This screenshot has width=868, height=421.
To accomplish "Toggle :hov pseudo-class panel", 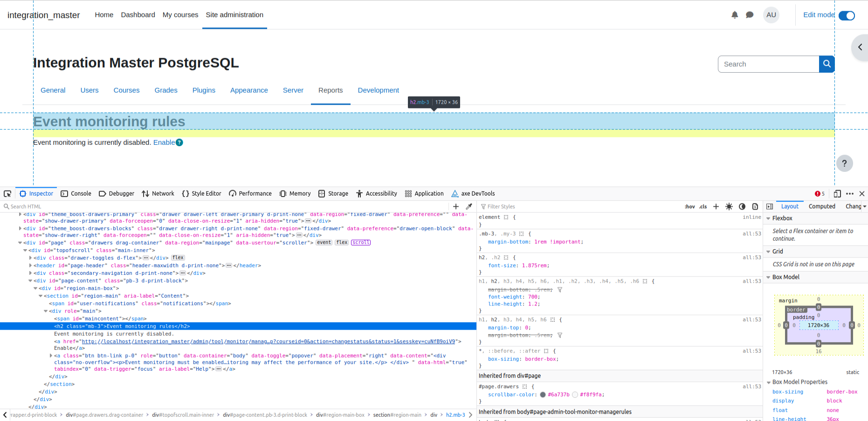I will (690, 206).
